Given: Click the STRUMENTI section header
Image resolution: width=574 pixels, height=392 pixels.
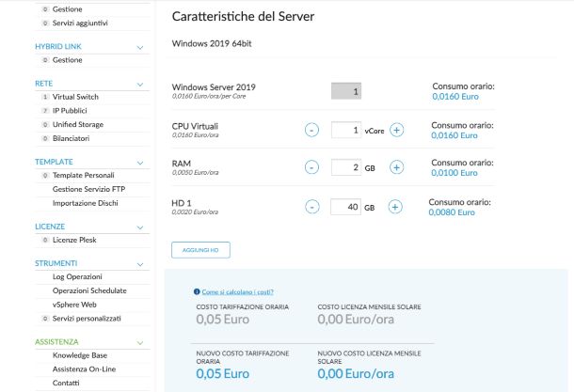Looking at the screenshot, I should pos(56,263).
